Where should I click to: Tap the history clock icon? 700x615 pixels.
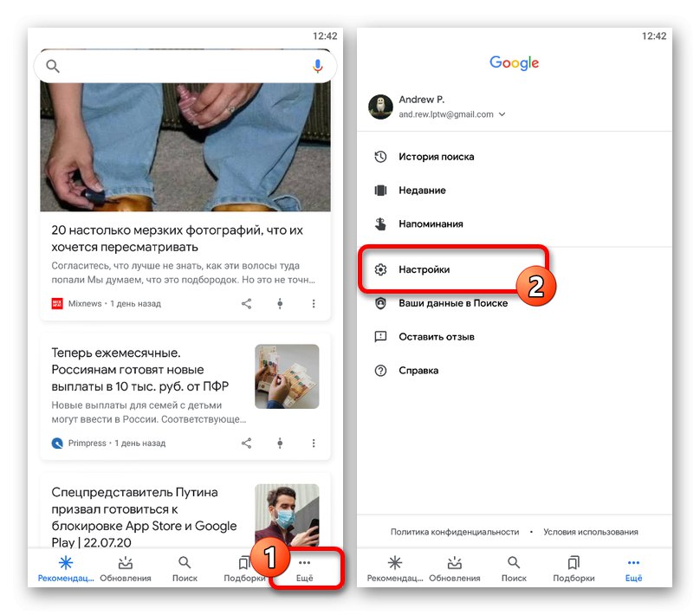(x=380, y=157)
